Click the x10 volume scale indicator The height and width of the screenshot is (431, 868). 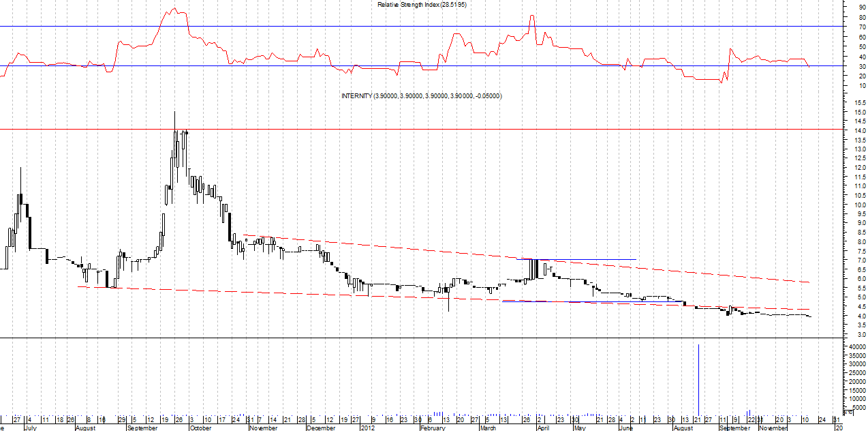point(848,413)
